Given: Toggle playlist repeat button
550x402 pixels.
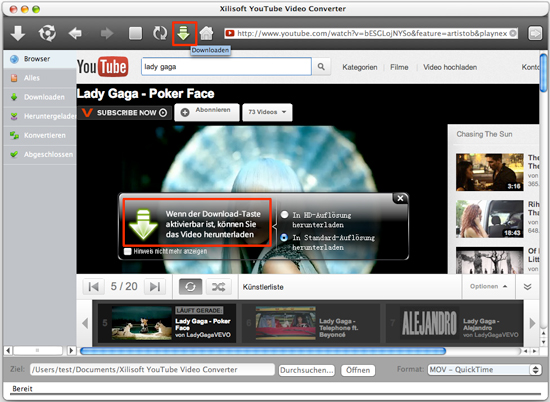Looking at the screenshot, I should point(190,287).
